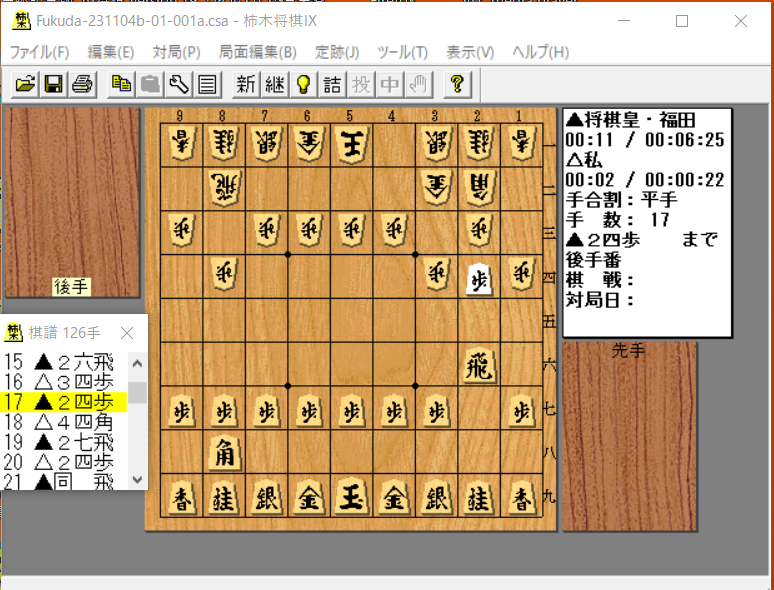Select move 15 ▲2六飛 in list

pyautogui.click(x=64, y=362)
